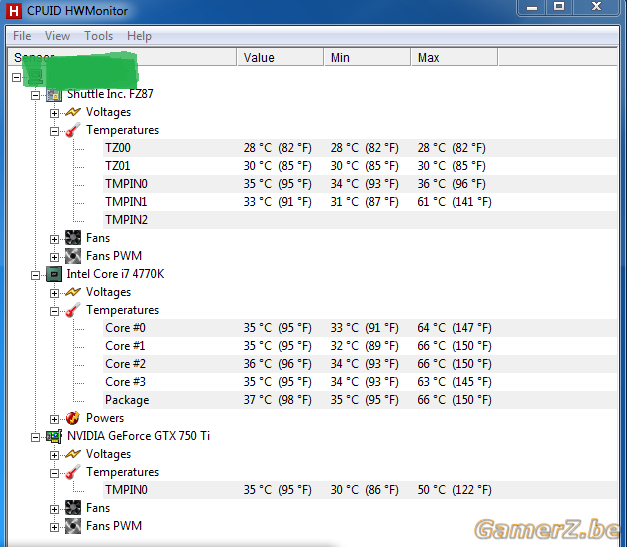627x547 pixels.
Task: Click the TMPIN1 max value 61 °C
Action: (454, 202)
